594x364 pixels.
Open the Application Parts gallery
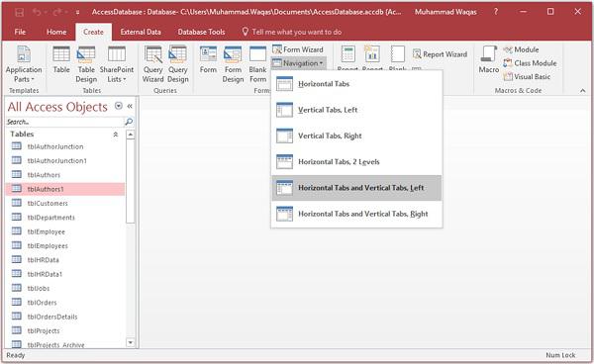24,64
